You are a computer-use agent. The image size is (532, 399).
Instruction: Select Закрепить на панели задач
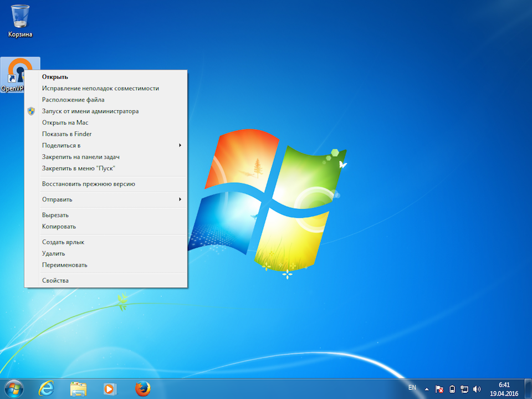coord(106,157)
